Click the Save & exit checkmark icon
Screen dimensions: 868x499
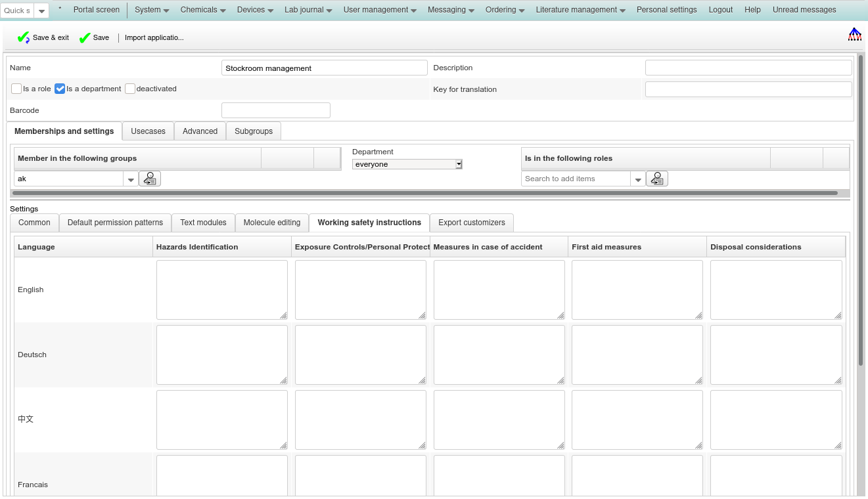click(24, 38)
